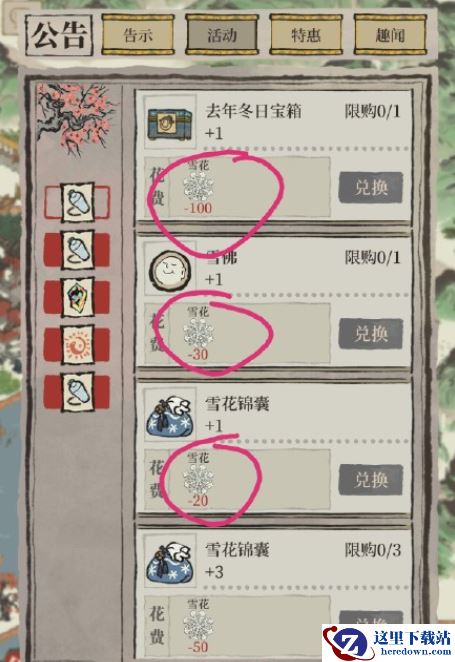Viewport: 455px width, 662px height.
Task: Click the 去年冬日宝箱 chest icon
Action: click(x=170, y=122)
